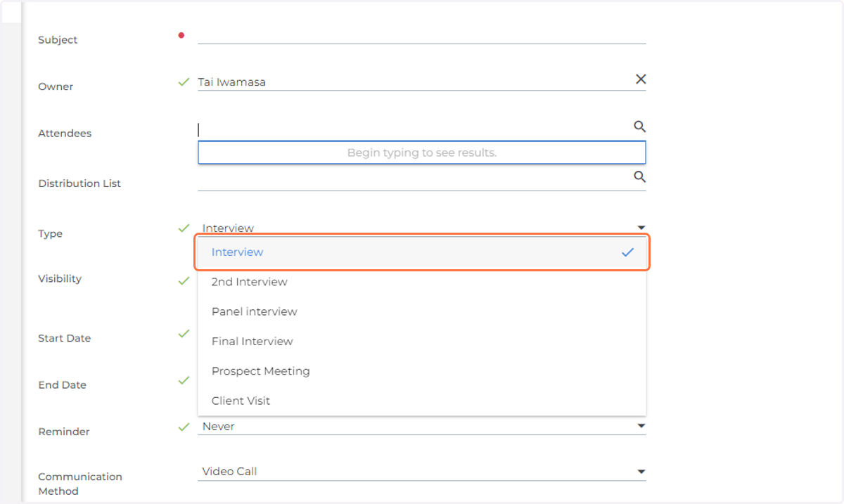The image size is (844, 504).
Task: Focus the Subject input field
Action: pos(422,34)
